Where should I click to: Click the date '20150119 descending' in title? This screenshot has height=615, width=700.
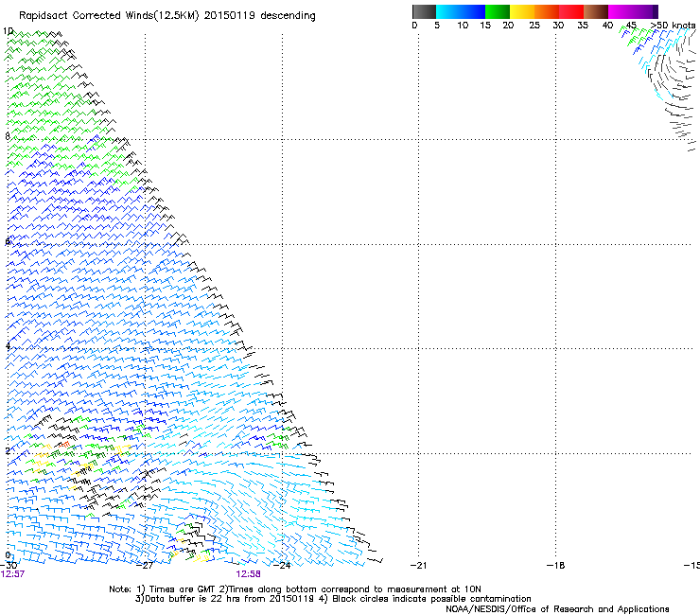[259, 16]
